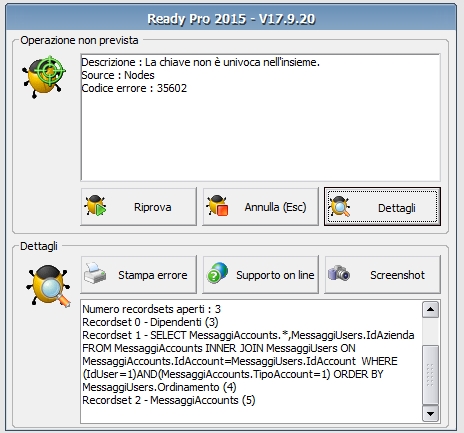Click inside the error description text area
This screenshot has height=433, width=464.
tap(261, 118)
